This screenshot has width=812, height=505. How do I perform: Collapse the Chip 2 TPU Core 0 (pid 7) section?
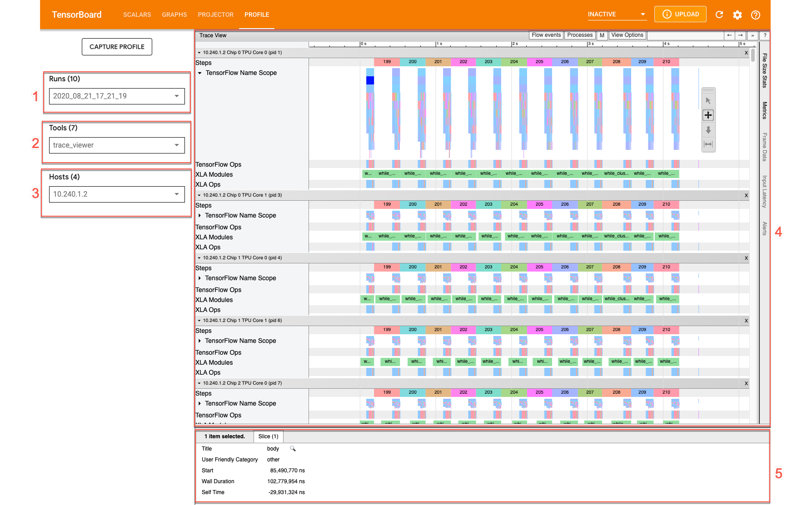point(199,383)
